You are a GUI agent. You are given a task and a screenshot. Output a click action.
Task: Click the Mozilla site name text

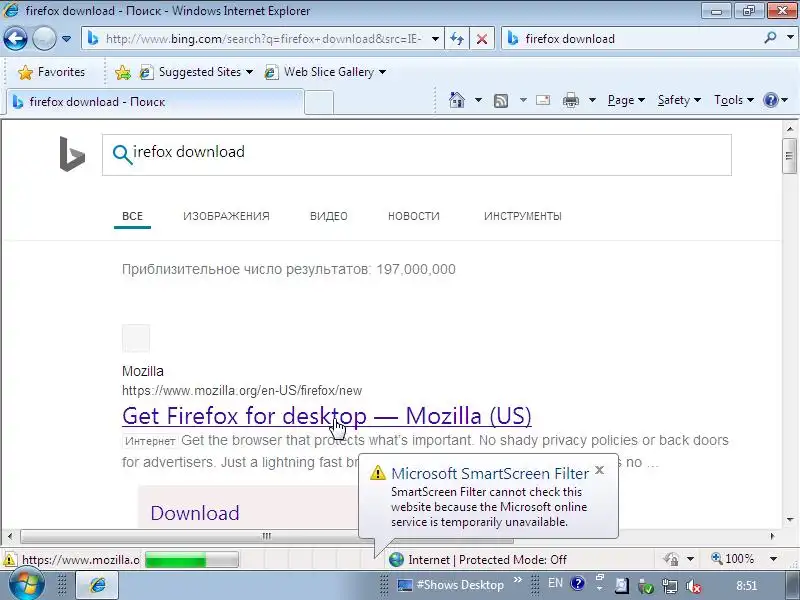(x=143, y=371)
